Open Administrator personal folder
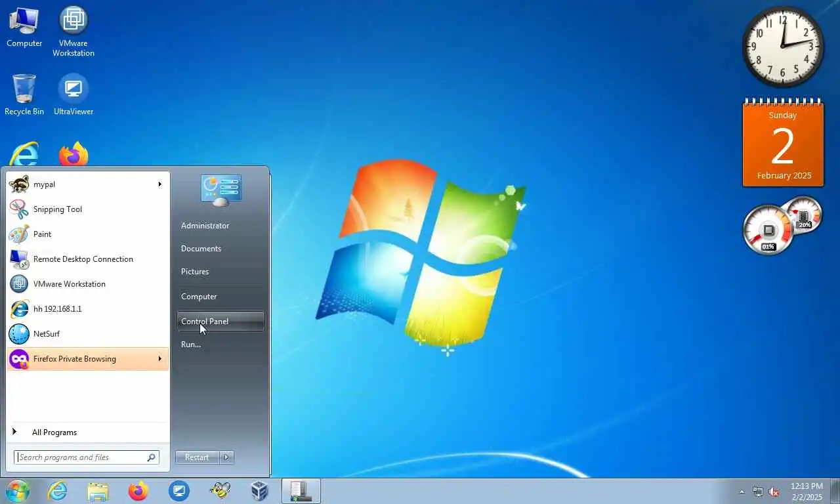 pyautogui.click(x=205, y=226)
